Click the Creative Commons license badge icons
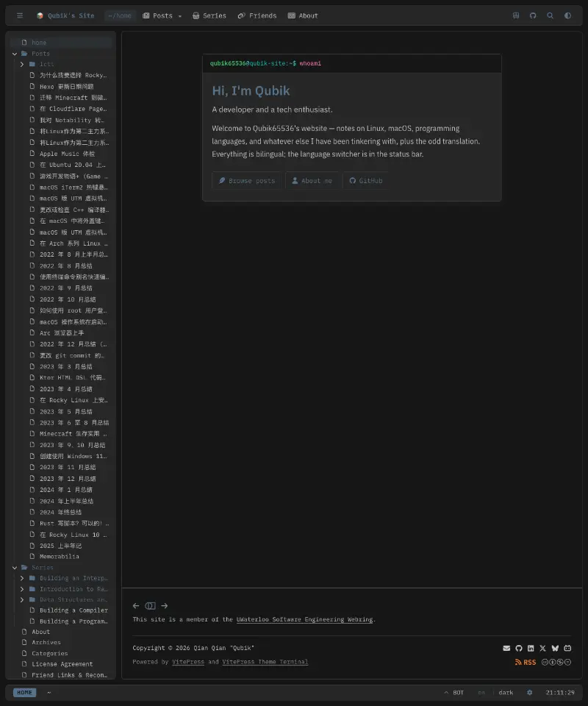Screen dimensions: 588x706 (556, 663)
